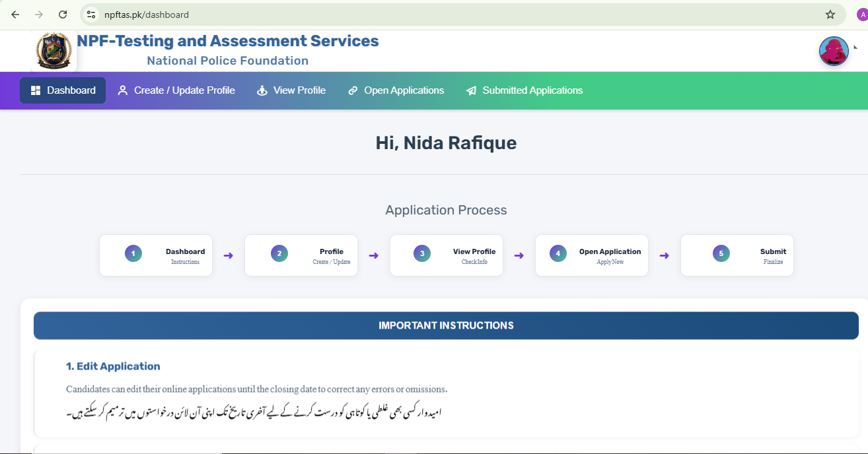Open the user avatar picture menu

(834, 51)
